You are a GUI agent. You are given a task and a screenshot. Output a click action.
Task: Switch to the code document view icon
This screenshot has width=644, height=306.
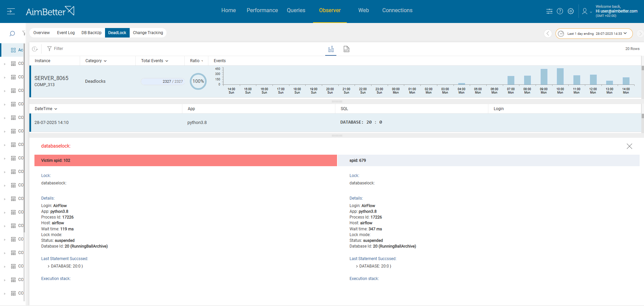(346, 49)
